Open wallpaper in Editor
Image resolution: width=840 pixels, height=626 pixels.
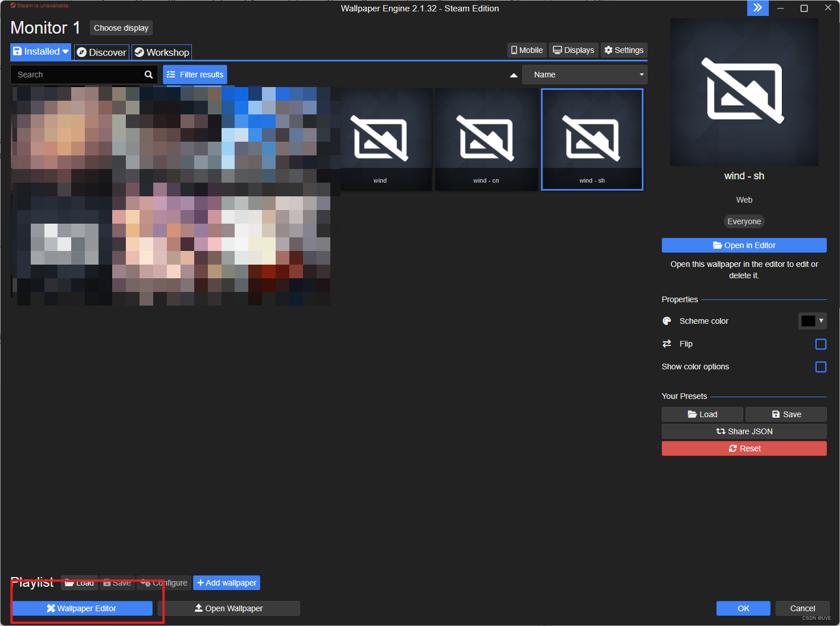click(744, 245)
